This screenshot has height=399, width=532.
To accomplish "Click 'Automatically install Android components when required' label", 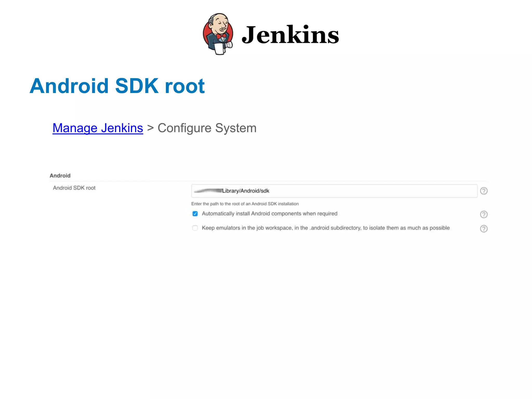I will coord(270,214).
